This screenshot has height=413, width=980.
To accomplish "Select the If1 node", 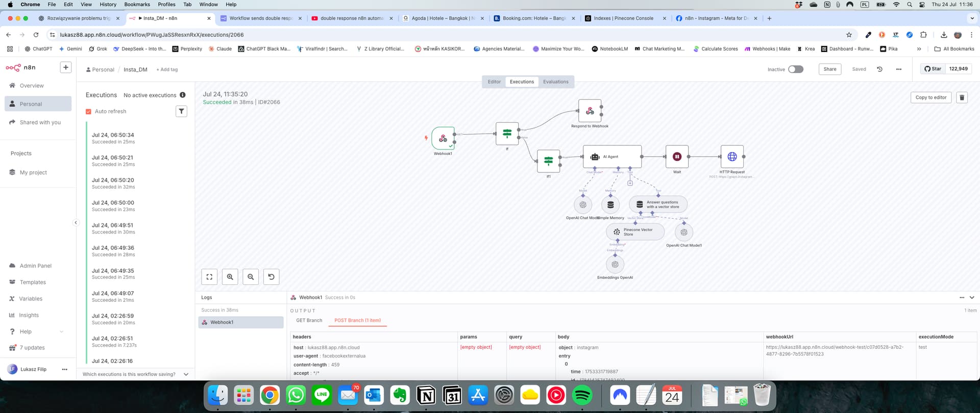I will click(x=549, y=161).
